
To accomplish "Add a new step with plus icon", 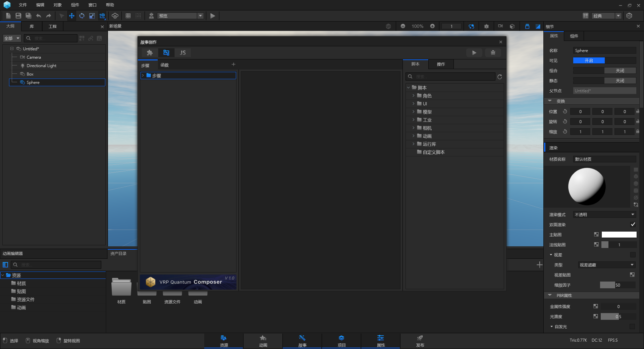I will pyautogui.click(x=233, y=64).
